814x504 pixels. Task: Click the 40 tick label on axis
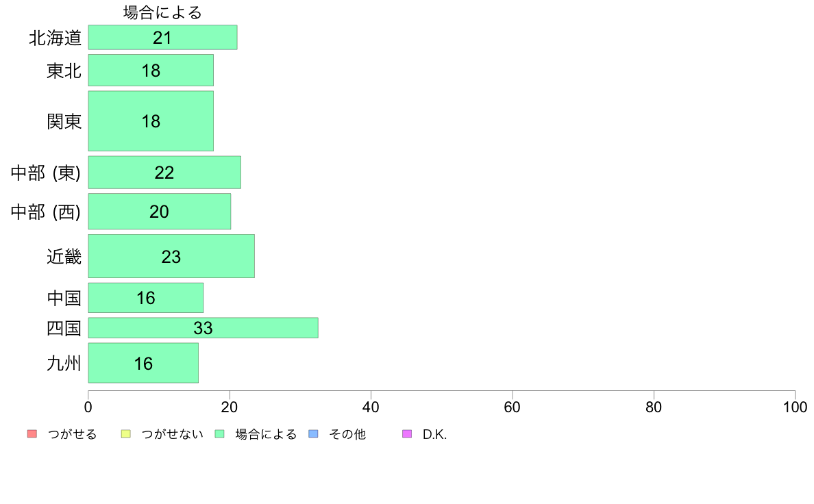[x=371, y=407]
